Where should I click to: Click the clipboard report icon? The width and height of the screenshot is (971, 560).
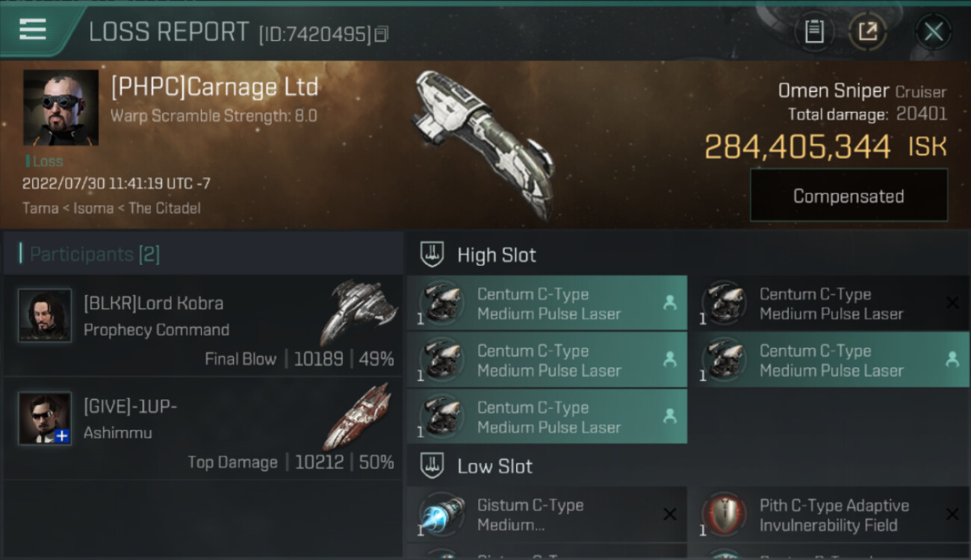pos(814,31)
